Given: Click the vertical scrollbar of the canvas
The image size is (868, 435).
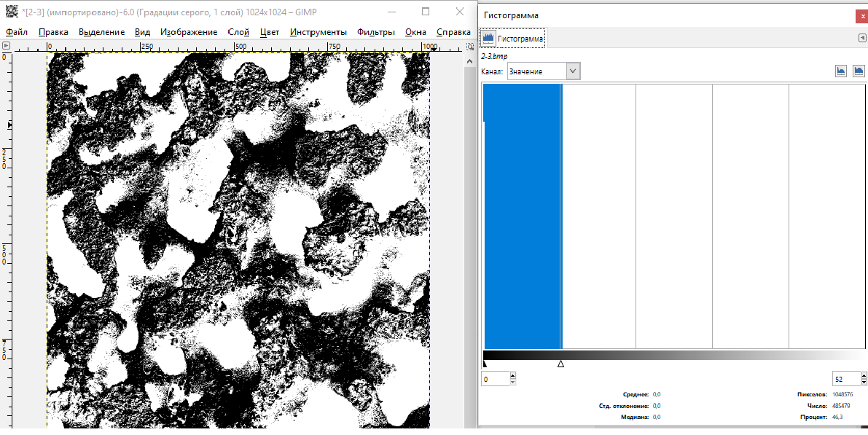Looking at the screenshot, I should tap(470, 219).
